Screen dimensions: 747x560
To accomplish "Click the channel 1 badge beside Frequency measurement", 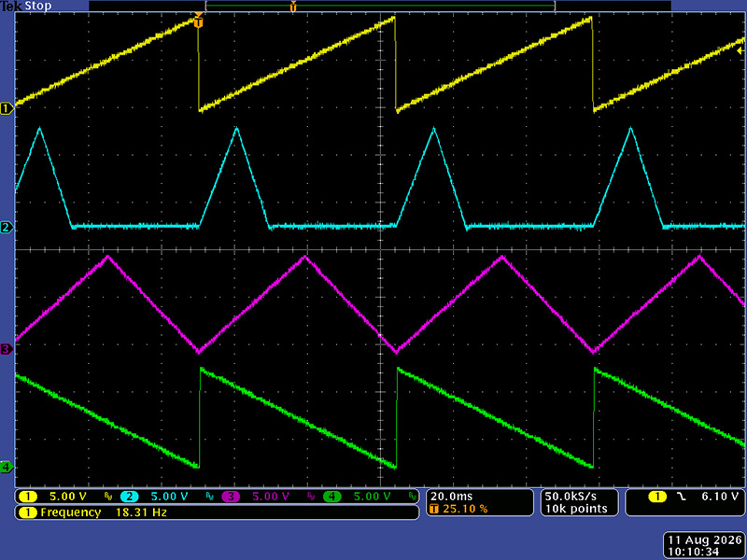I will click(x=28, y=512).
